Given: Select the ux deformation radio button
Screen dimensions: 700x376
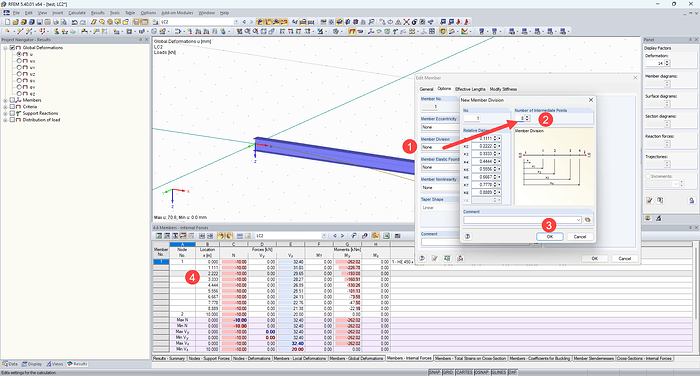Looking at the screenshot, I should point(19,61).
